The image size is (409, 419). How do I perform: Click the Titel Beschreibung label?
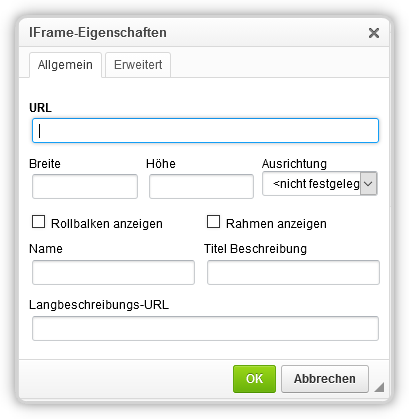coord(255,249)
